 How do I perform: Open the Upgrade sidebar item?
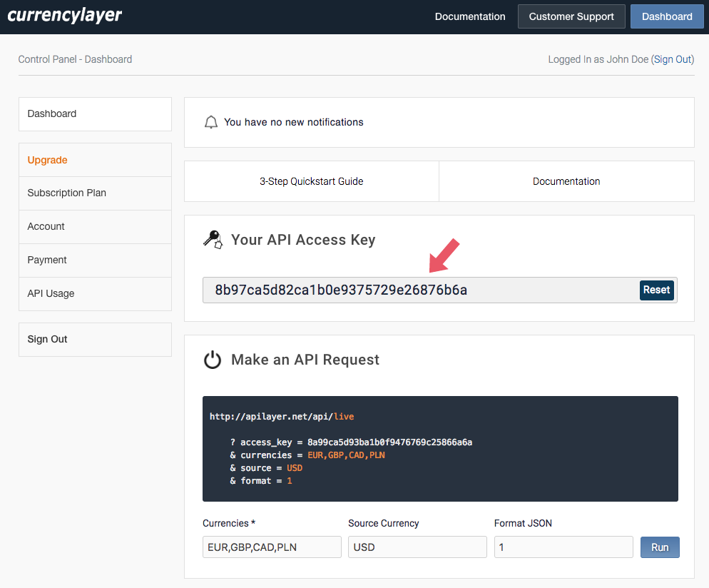pos(95,160)
